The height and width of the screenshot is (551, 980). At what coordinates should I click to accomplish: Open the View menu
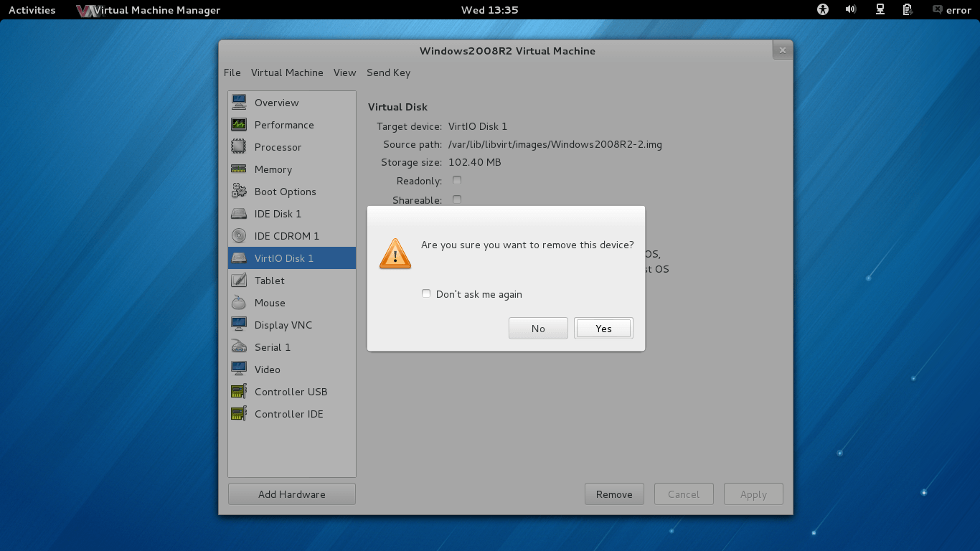(344, 72)
